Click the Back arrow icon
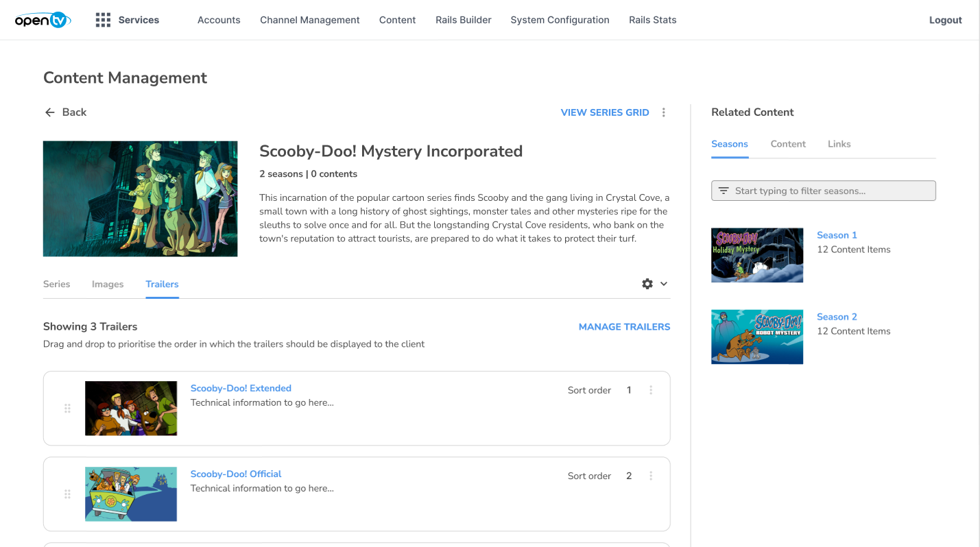The width and height of the screenshot is (980, 547). coord(49,112)
